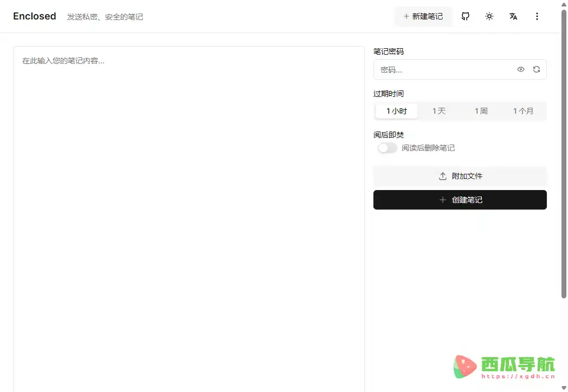Image resolution: width=568 pixels, height=392 pixels.
Task: Click the page vertical scrollbar thumb
Action: tap(564, 154)
